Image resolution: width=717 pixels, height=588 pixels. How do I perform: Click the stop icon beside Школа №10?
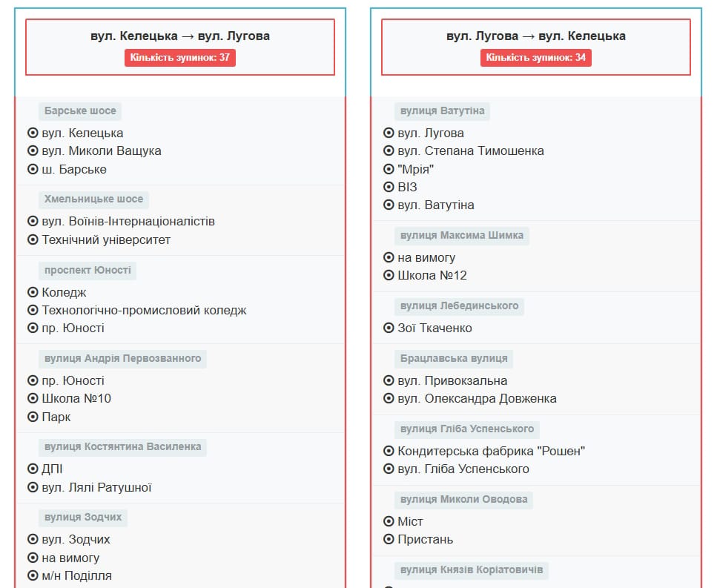[33, 399]
